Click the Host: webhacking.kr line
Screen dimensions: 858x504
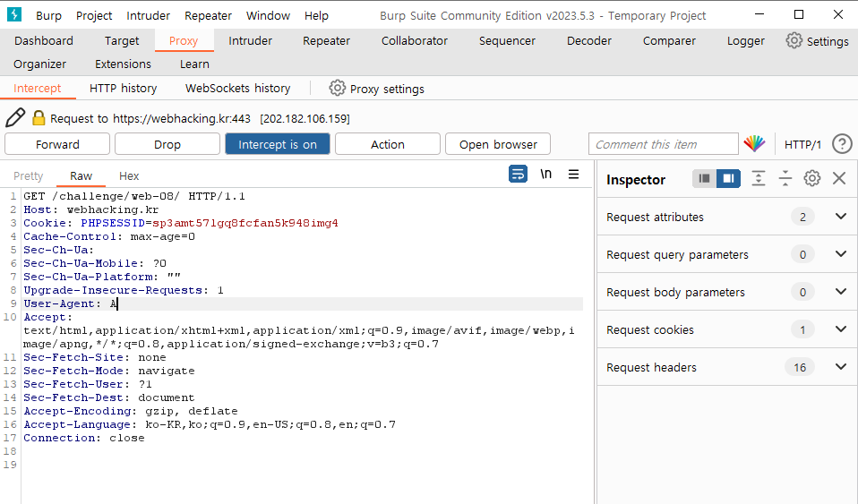pos(90,209)
